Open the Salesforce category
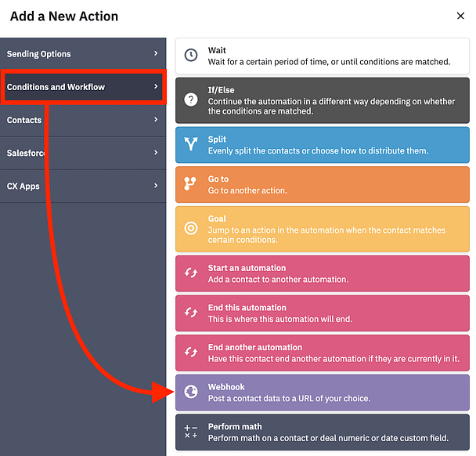 pyautogui.click(x=28, y=153)
